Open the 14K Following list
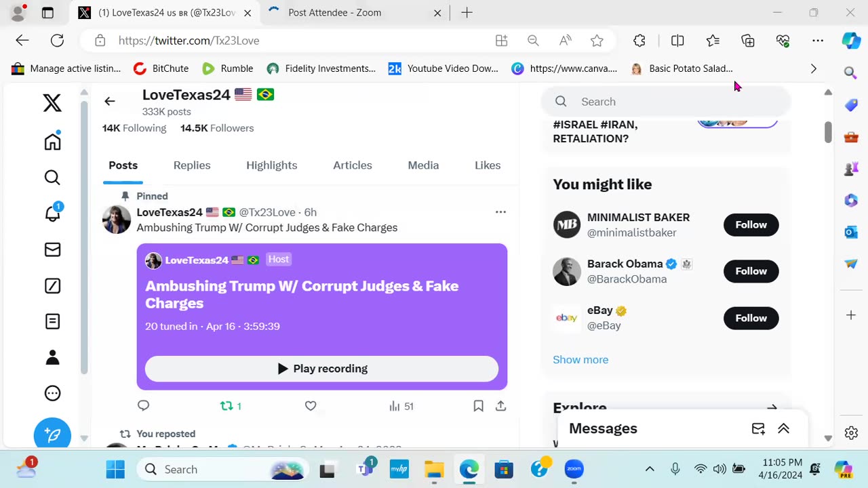The width and height of the screenshot is (868, 488). (x=134, y=128)
